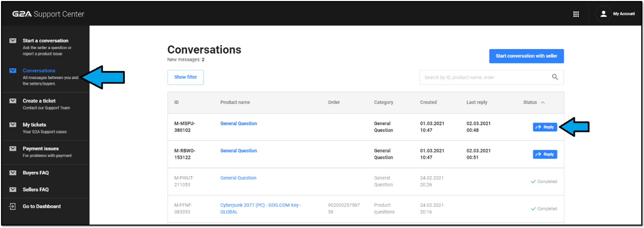
Task: Expand filters with Show filter button
Action: point(185,77)
